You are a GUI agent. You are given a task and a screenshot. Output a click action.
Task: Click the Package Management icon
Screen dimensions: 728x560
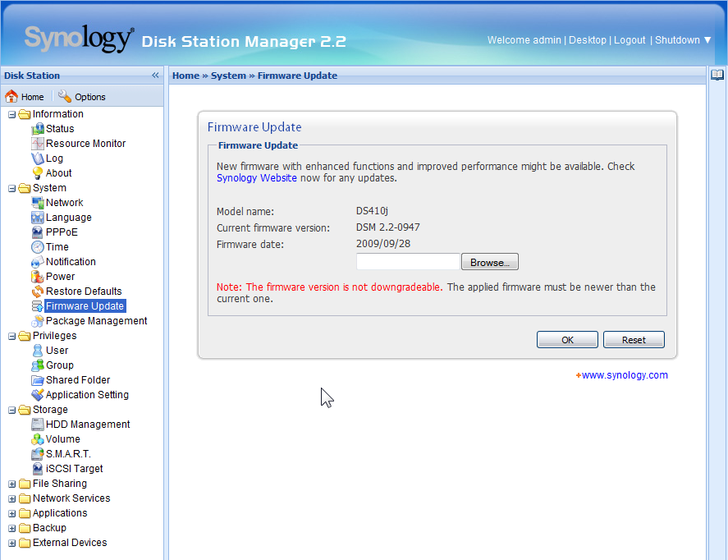pos(38,321)
